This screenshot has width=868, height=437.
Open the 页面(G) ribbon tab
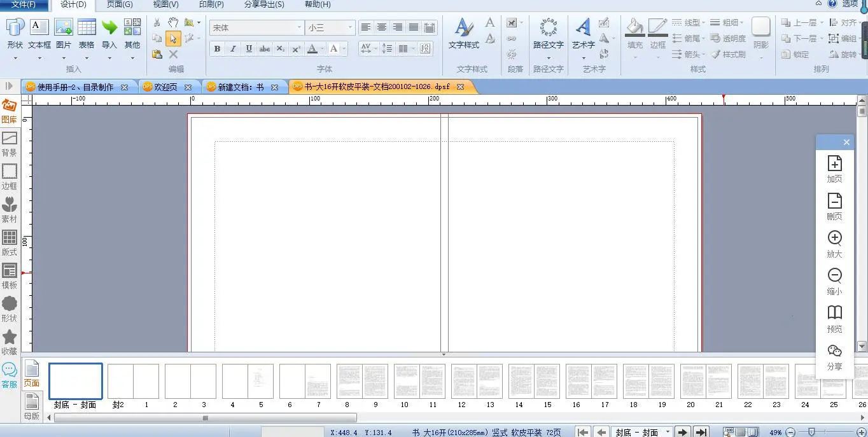[120, 4]
